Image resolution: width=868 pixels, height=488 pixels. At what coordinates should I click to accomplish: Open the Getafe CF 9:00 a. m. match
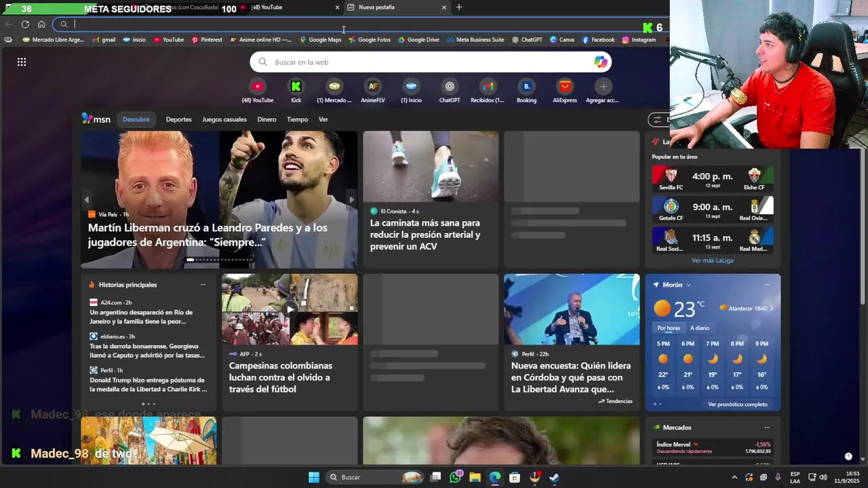[x=713, y=209]
